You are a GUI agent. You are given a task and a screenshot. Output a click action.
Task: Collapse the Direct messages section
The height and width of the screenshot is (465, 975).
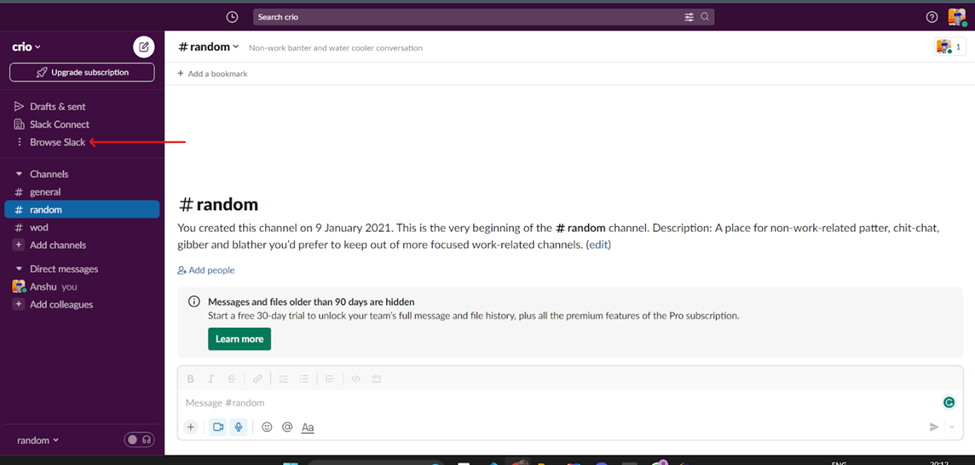19,269
